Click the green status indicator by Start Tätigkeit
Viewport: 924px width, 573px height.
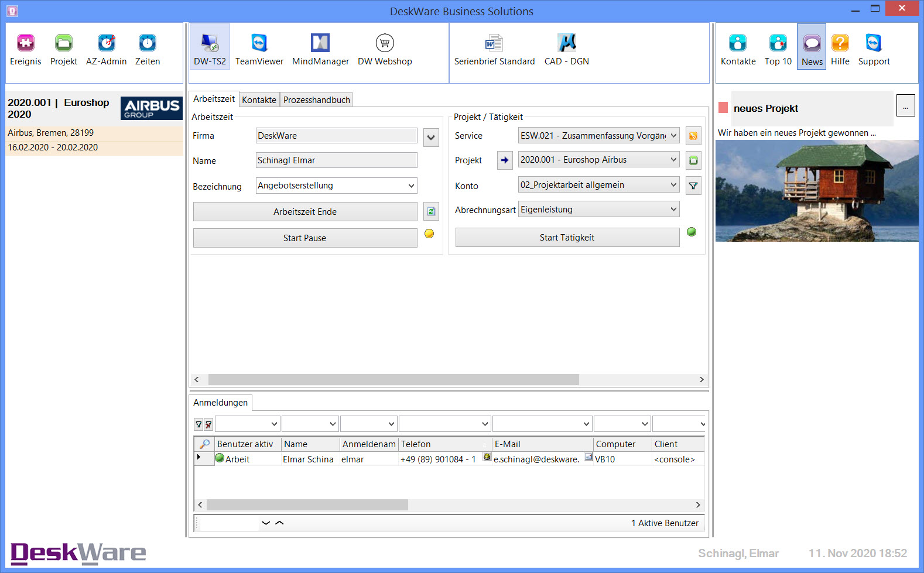(692, 232)
